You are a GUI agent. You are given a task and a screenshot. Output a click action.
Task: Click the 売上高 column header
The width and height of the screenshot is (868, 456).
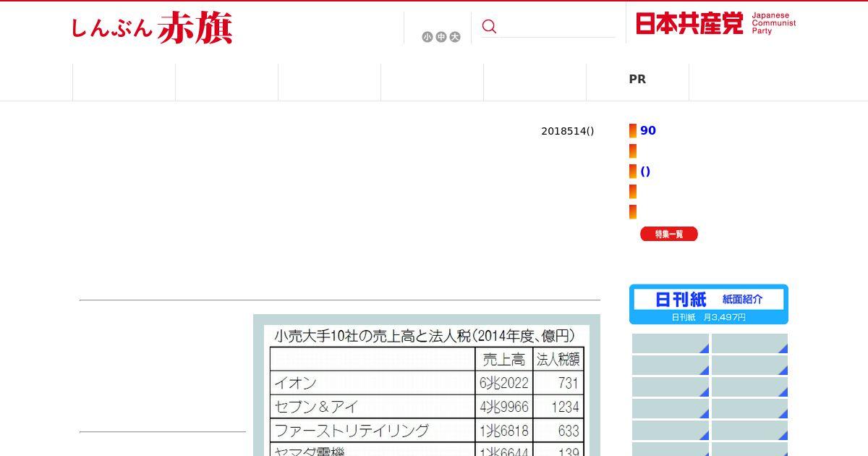tap(504, 359)
